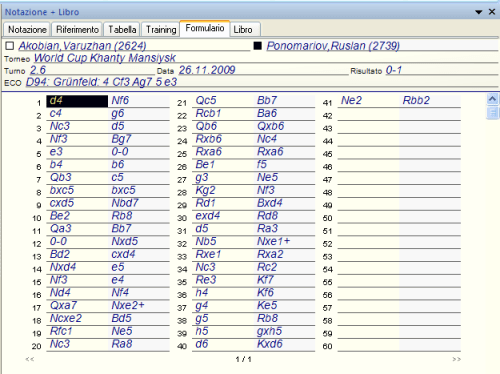Open the Riferimento tab
Screen dimensions: 500x374
[77, 29]
